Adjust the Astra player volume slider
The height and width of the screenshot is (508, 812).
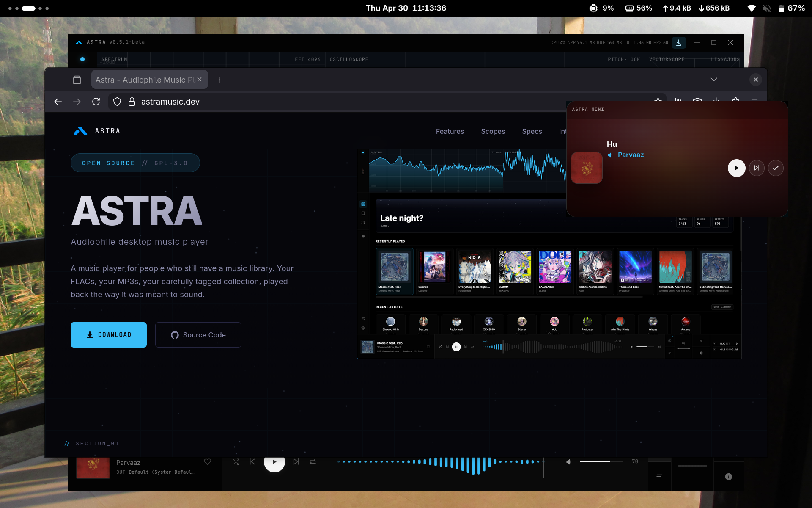click(x=601, y=462)
